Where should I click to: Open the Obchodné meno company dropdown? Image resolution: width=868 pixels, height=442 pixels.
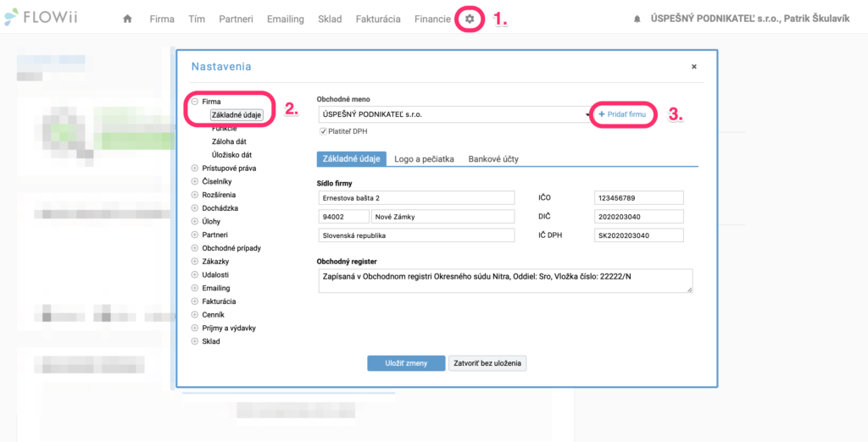[x=455, y=114]
